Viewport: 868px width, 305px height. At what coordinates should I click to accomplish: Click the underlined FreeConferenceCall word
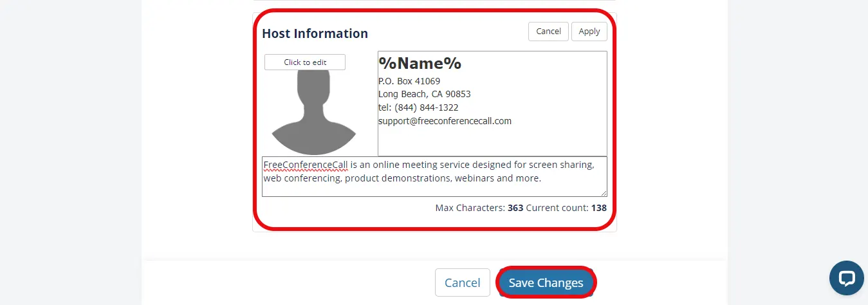[x=306, y=165]
